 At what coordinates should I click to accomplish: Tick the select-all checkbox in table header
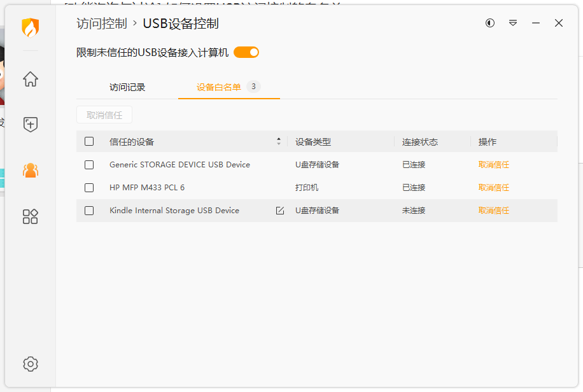(89, 141)
